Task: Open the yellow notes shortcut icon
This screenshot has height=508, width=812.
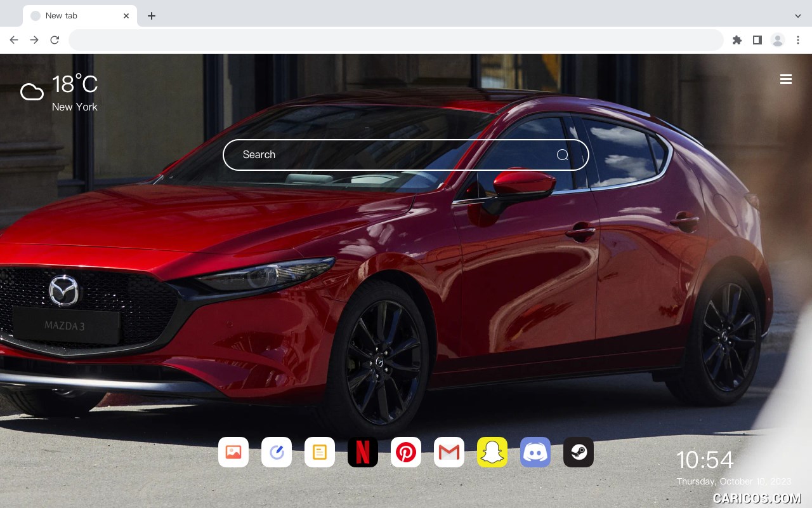Action: (320, 452)
